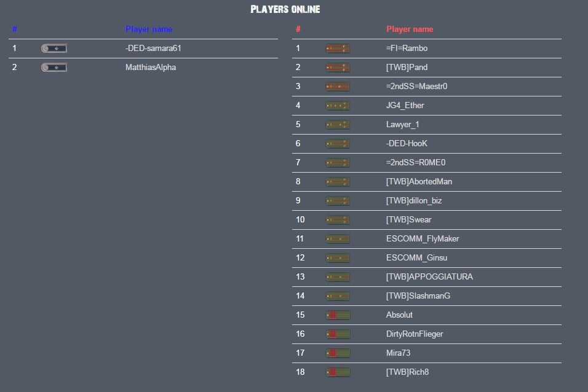Click rank insignia next to [TWB]Swear
This screenshot has width=588, height=392.
click(338, 219)
